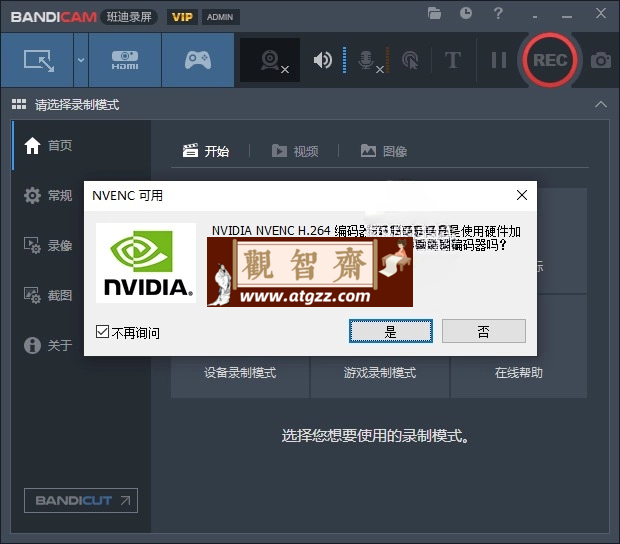Switch to 图像 tab
Screen dimensions: 620x544
click(x=384, y=151)
